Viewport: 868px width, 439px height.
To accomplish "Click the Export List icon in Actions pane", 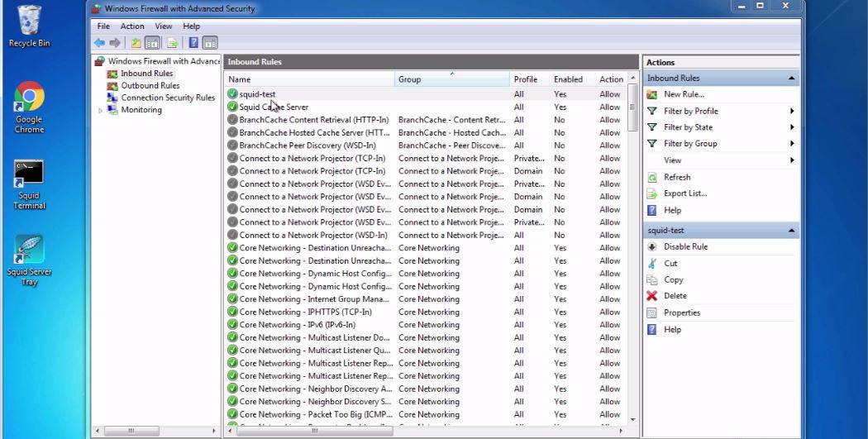I will [652, 193].
